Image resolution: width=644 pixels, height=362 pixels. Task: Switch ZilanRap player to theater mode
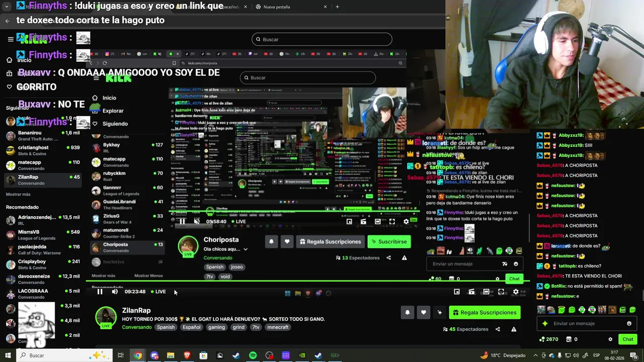tap(486, 292)
